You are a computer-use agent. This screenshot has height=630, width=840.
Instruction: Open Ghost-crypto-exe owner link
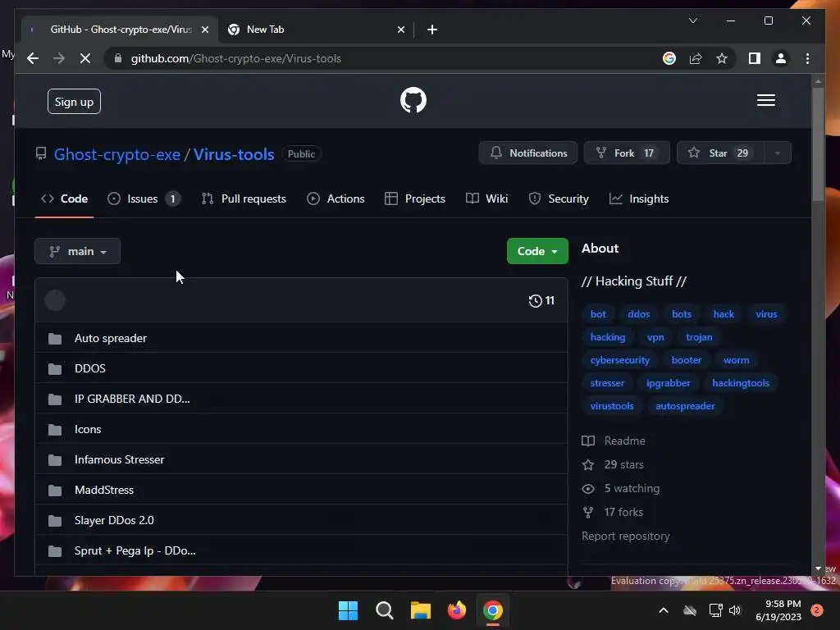117,154
